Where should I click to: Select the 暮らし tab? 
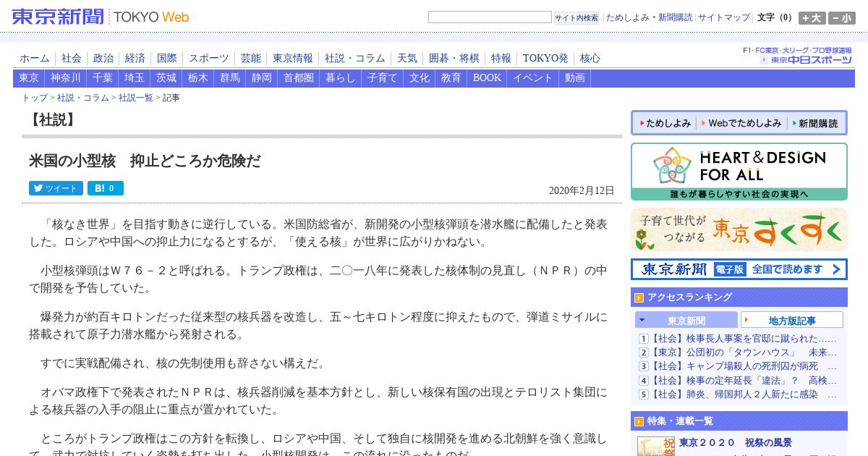(341, 78)
